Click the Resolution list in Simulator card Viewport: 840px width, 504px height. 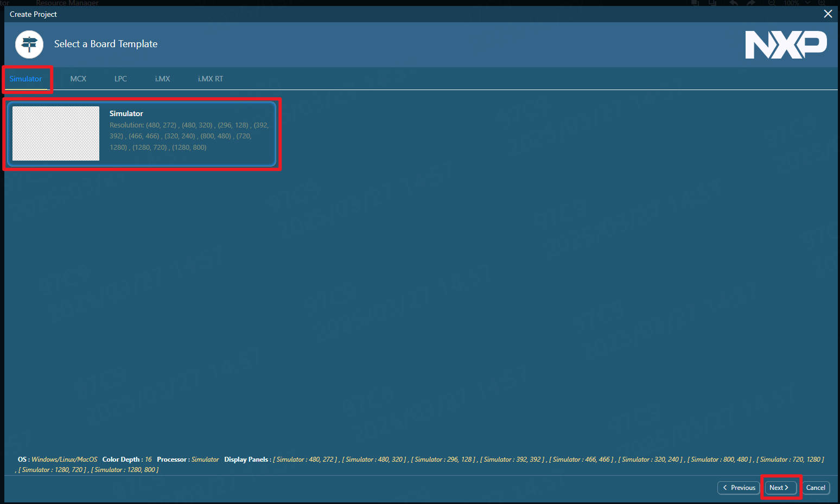[189, 136]
